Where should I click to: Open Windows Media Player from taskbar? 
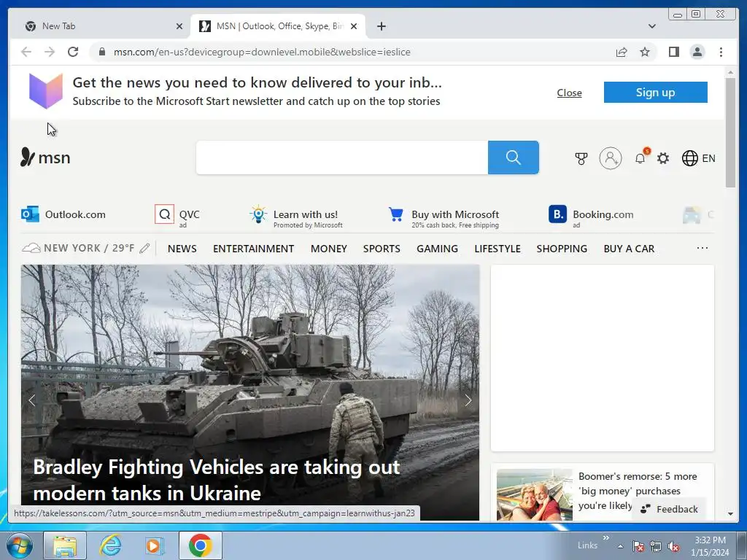[155, 545]
